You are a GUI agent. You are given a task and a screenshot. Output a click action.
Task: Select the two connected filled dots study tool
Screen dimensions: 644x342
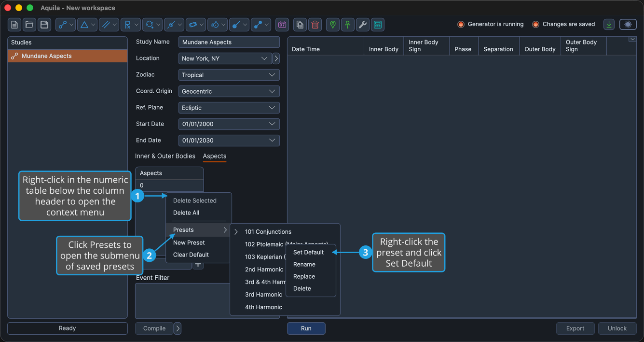coord(258,25)
